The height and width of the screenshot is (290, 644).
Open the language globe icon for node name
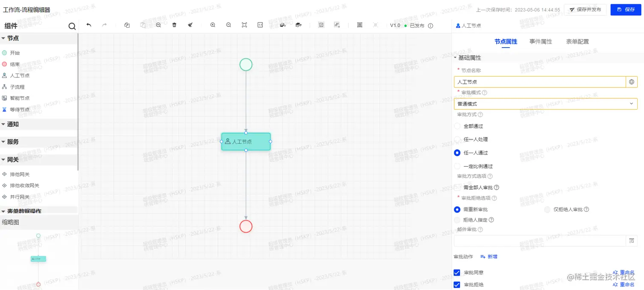[632, 82]
